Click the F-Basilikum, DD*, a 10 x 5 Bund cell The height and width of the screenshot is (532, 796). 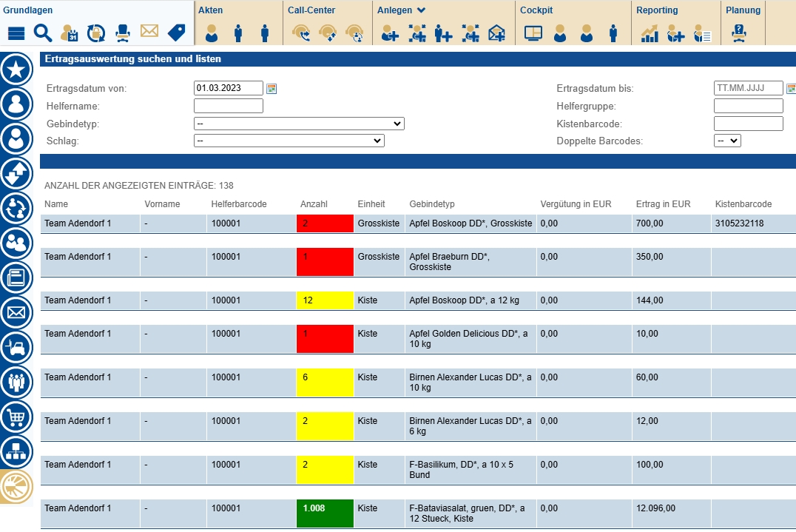470,470
